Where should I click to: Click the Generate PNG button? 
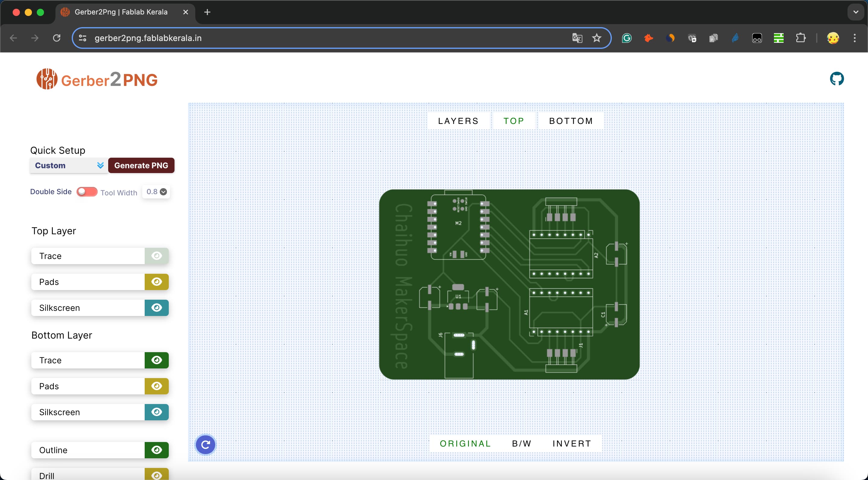point(141,166)
